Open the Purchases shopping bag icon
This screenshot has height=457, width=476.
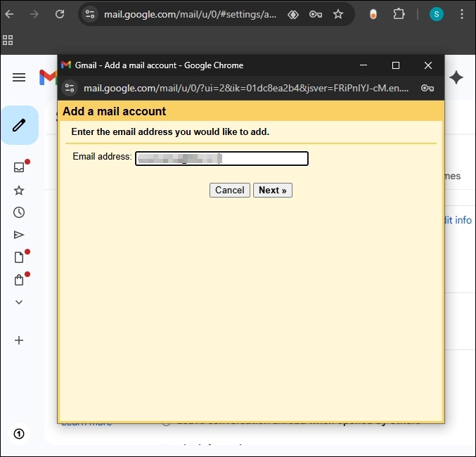point(19,280)
